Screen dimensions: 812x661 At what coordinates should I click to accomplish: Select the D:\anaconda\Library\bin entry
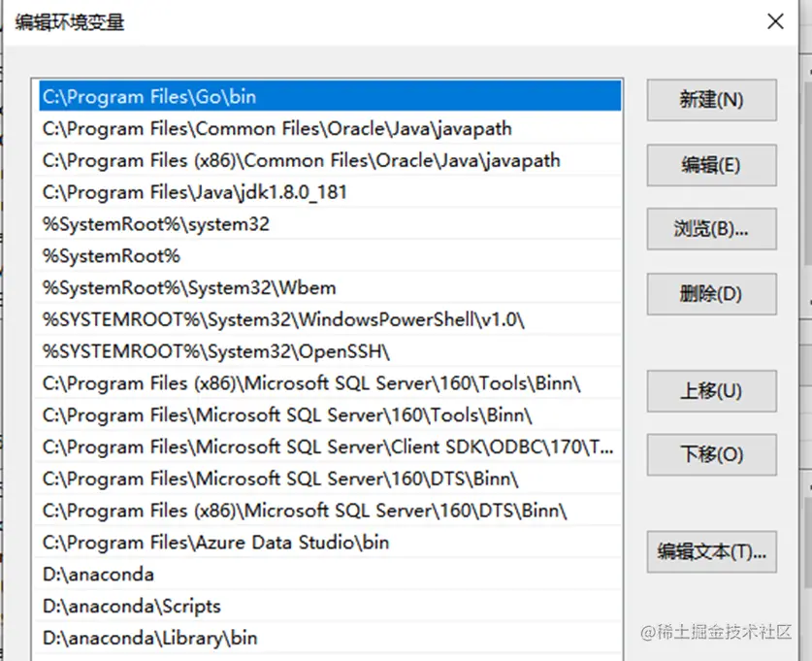(x=330, y=639)
